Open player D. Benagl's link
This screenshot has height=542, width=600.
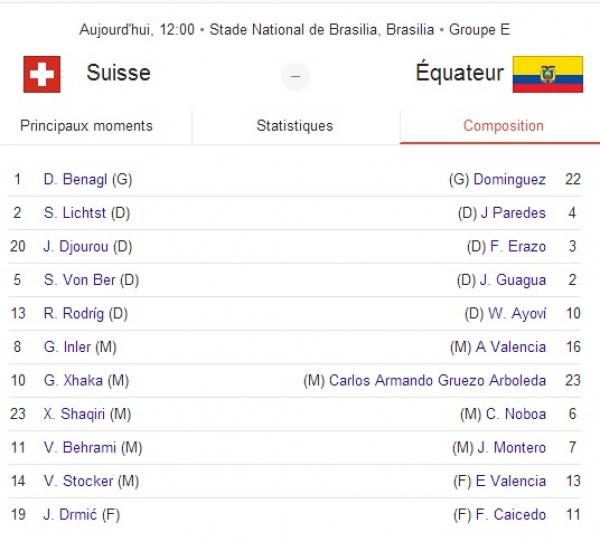pyautogui.click(x=75, y=180)
